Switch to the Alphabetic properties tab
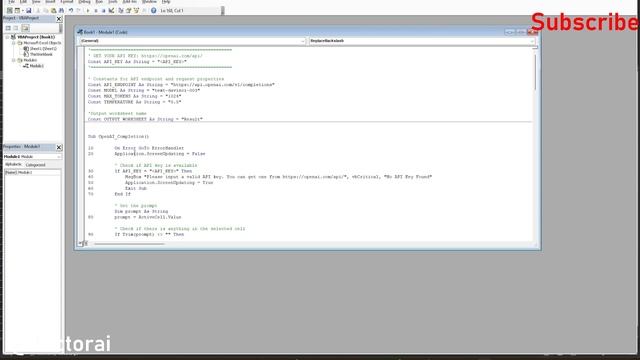This screenshot has height=360, width=640. click(x=13, y=164)
